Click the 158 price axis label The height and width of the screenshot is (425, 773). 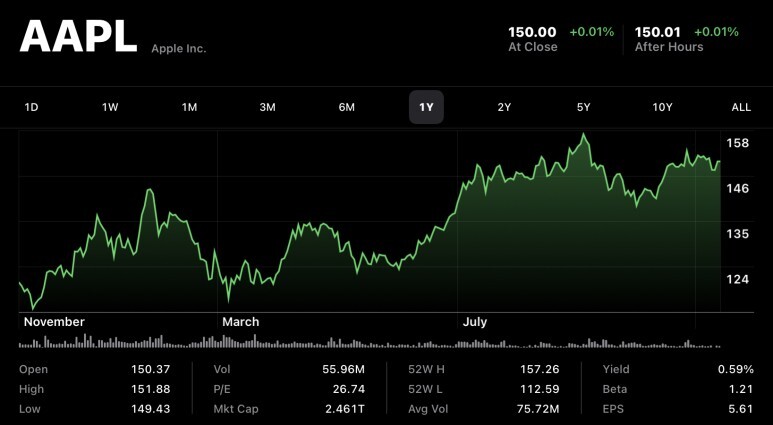point(738,143)
